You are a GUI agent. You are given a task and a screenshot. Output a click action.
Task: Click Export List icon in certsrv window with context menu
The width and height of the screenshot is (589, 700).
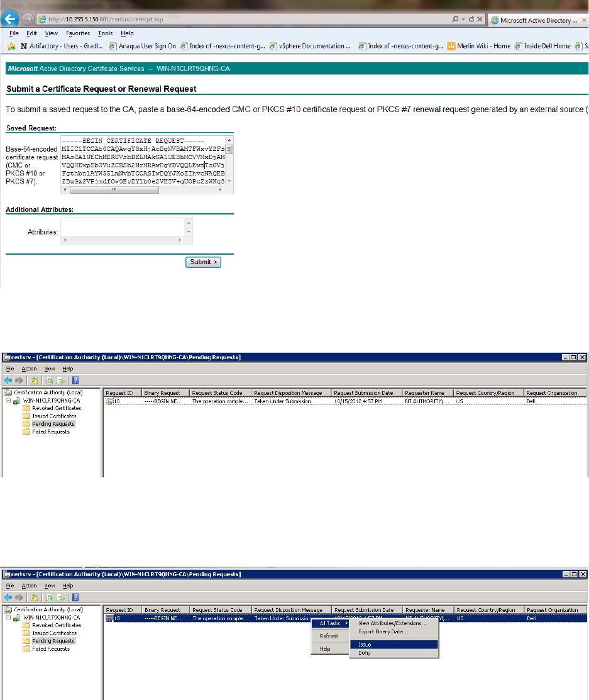(x=61, y=597)
